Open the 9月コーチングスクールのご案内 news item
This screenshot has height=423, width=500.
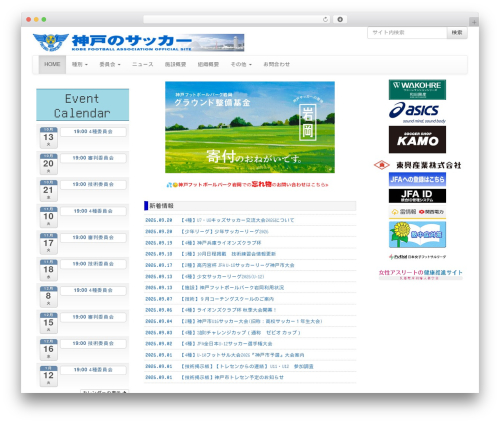[227, 299]
